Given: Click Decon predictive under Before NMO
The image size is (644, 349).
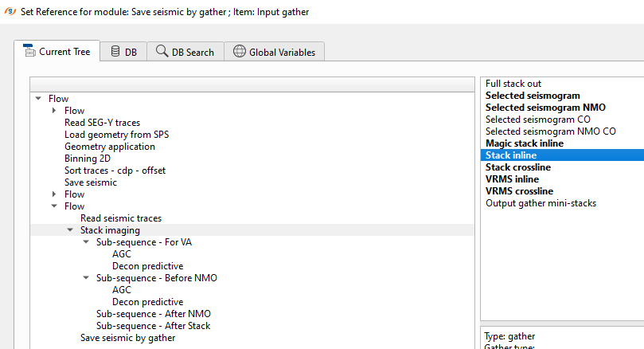Looking at the screenshot, I should pyautogui.click(x=147, y=302).
